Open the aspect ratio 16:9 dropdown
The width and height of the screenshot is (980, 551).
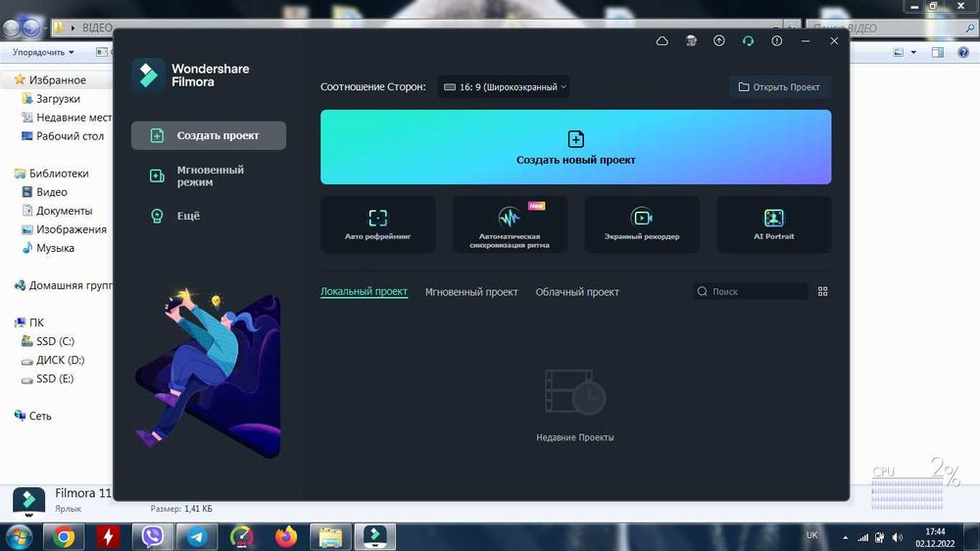[504, 87]
